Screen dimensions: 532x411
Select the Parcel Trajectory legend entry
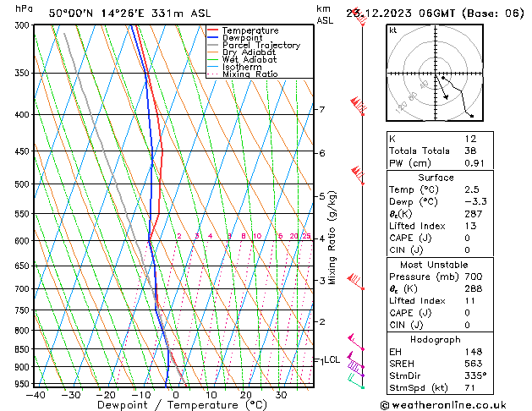(x=261, y=46)
